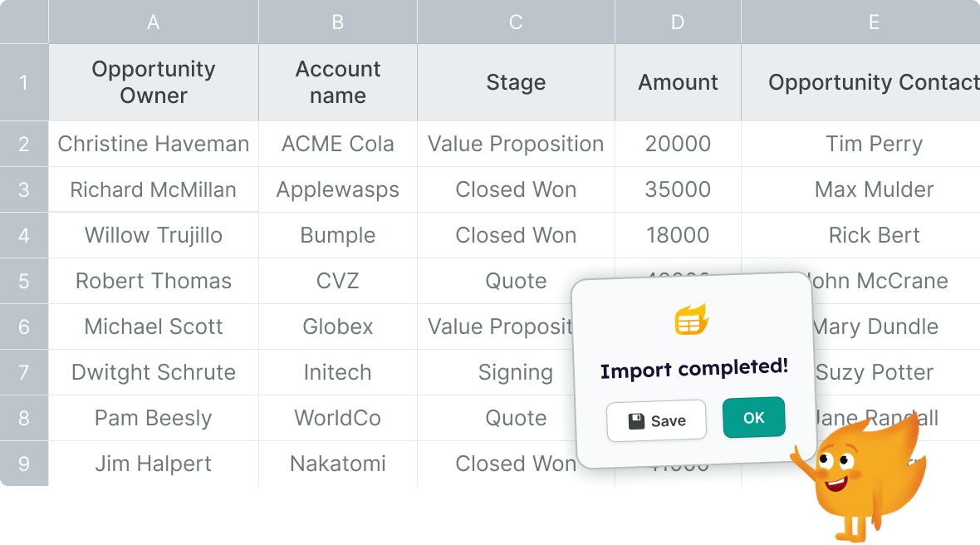Click the Tim Perry contact cell
980x545 pixels.
[874, 144]
